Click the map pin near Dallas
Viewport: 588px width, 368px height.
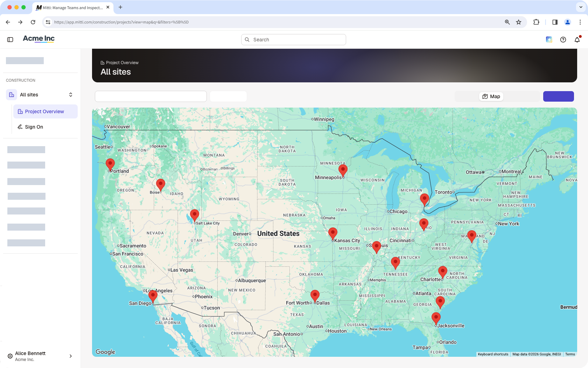[315, 296]
